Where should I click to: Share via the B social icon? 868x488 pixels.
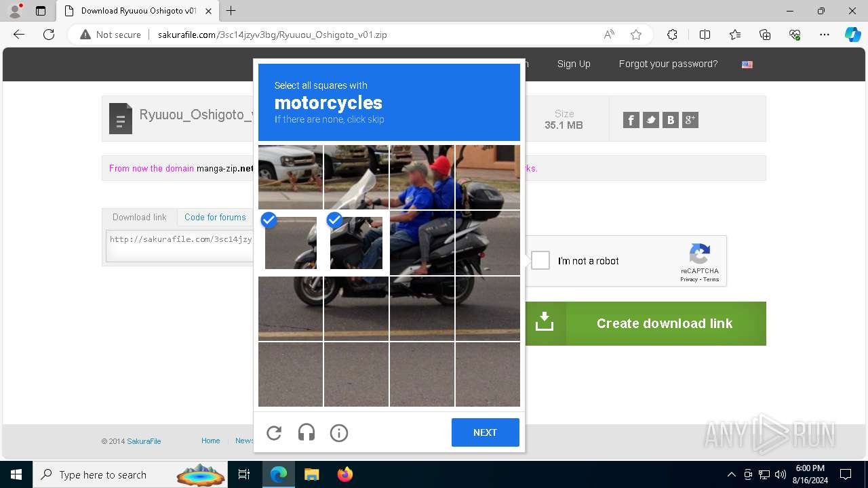coord(671,120)
